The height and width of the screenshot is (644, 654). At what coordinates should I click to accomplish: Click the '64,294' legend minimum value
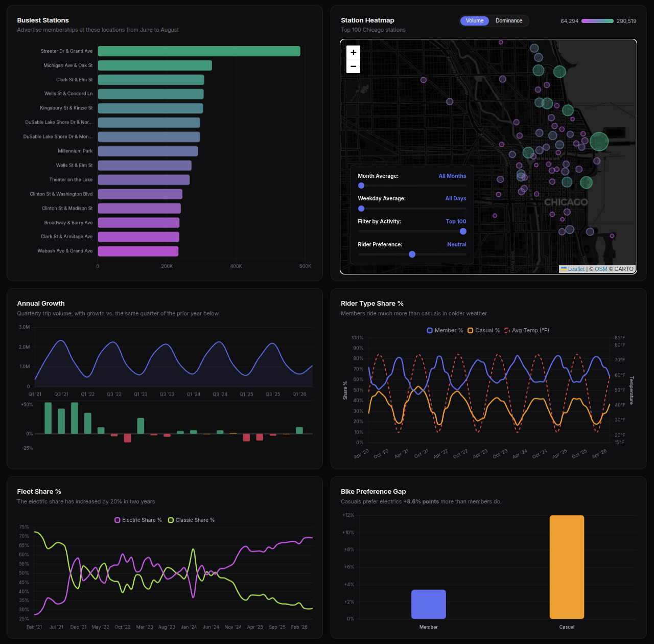(569, 21)
